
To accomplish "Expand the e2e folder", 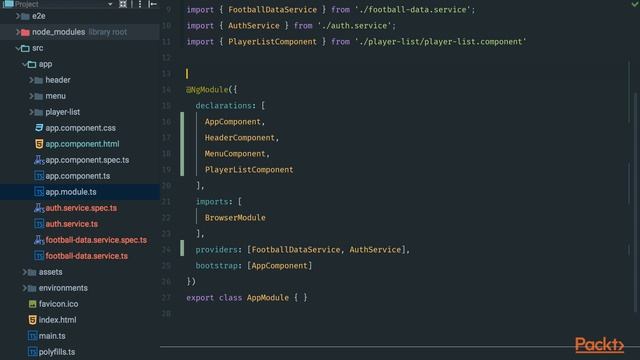I will [x=18, y=16].
